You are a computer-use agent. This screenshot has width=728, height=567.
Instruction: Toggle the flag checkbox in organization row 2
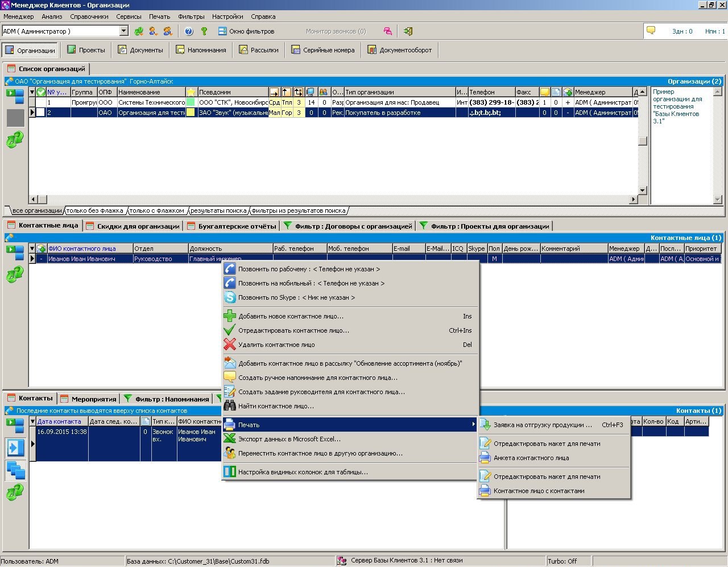[x=41, y=113]
